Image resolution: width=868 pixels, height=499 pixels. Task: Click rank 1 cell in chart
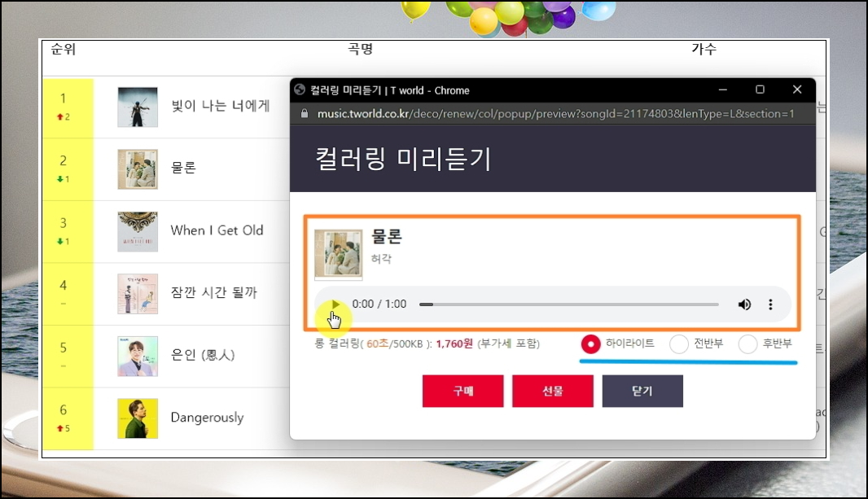(x=68, y=107)
